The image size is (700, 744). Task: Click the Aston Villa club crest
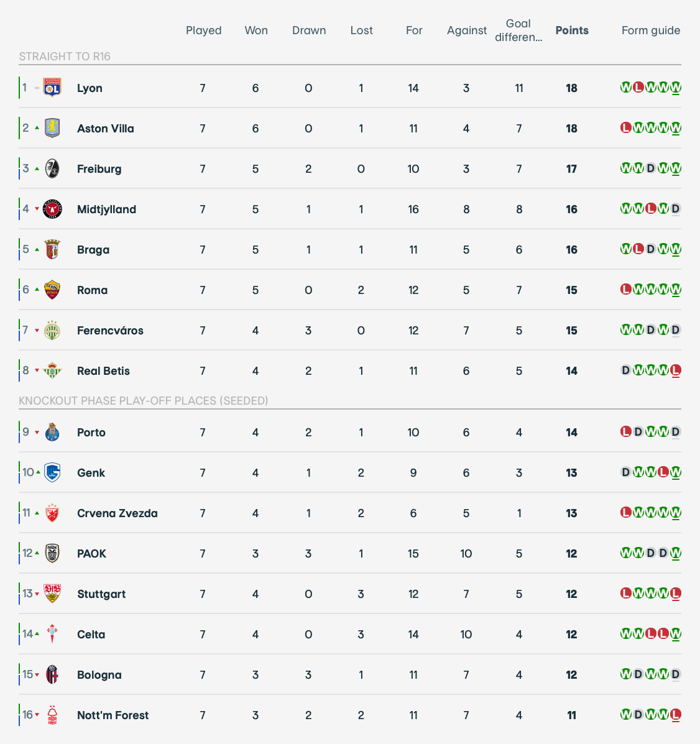tap(52, 128)
